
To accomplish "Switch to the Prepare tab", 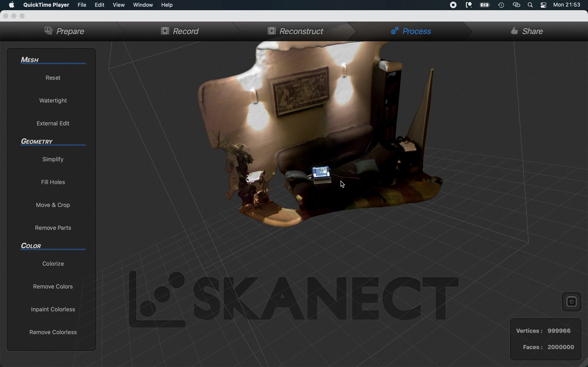I will tap(65, 31).
